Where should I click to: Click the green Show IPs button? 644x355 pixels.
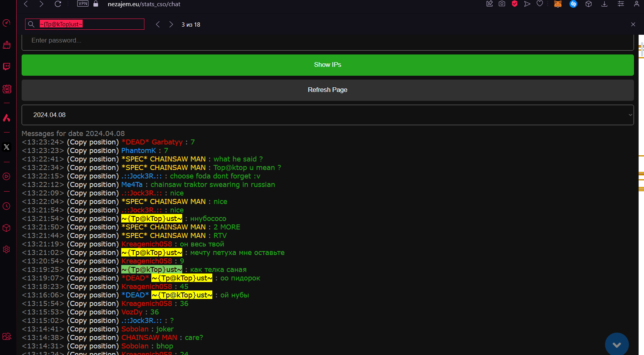pos(327,65)
